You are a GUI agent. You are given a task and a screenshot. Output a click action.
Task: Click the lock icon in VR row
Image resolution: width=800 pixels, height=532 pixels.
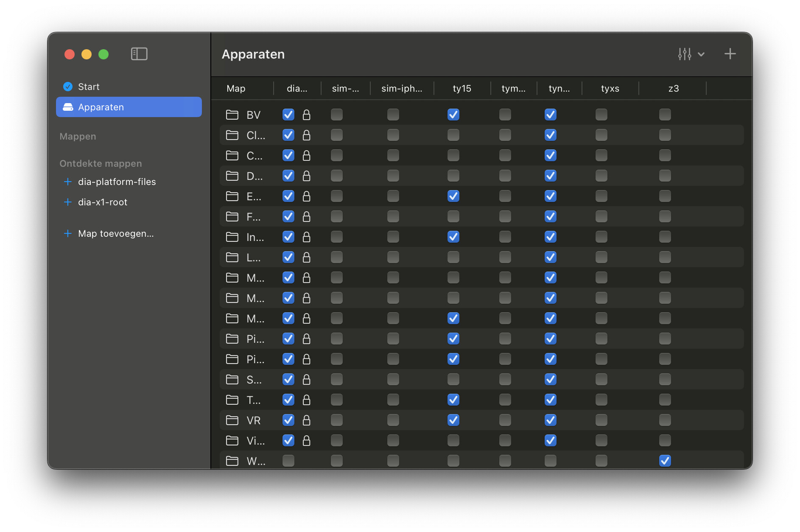pos(306,420)
